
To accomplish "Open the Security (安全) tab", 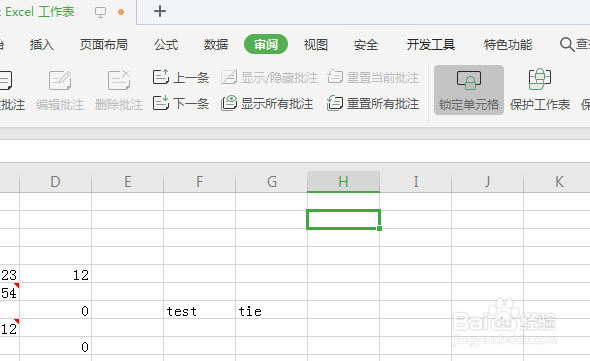I will [x=366, y=44].
